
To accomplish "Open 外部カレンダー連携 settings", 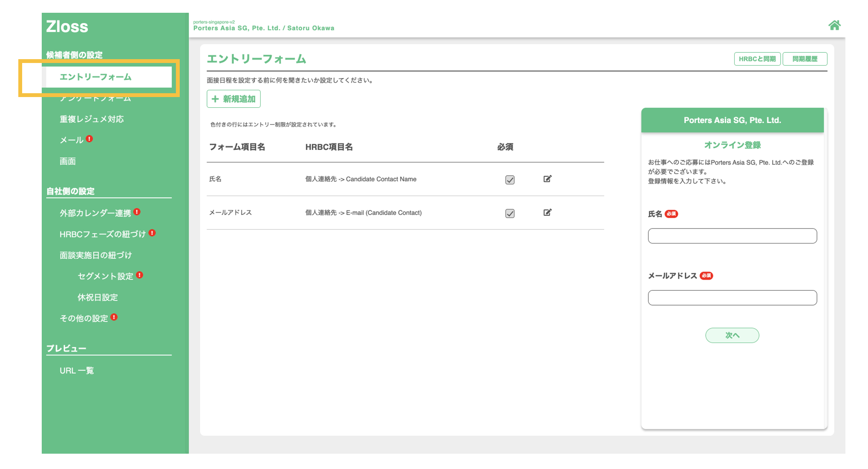I will [x=95, y=213].
